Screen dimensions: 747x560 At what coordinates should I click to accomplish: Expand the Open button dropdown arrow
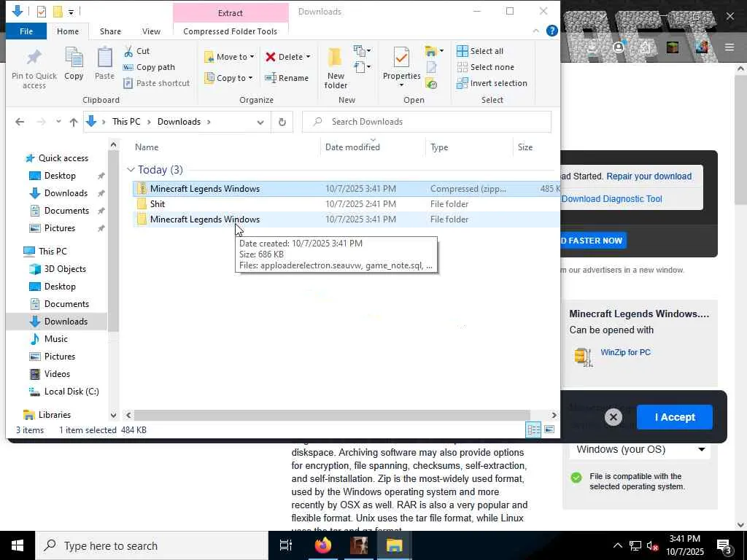click(441, 50)
